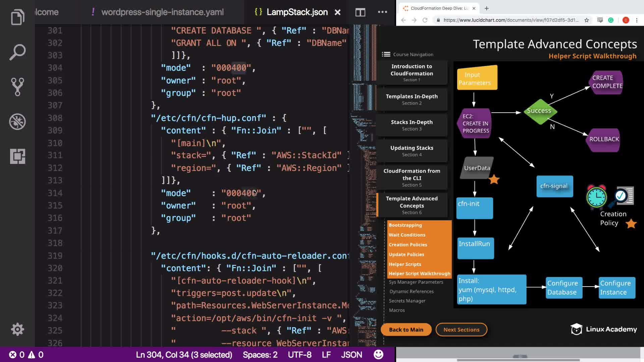644x362 pixels.
Task: Click the browser address bar URL
Action: [x=511, y=20]
